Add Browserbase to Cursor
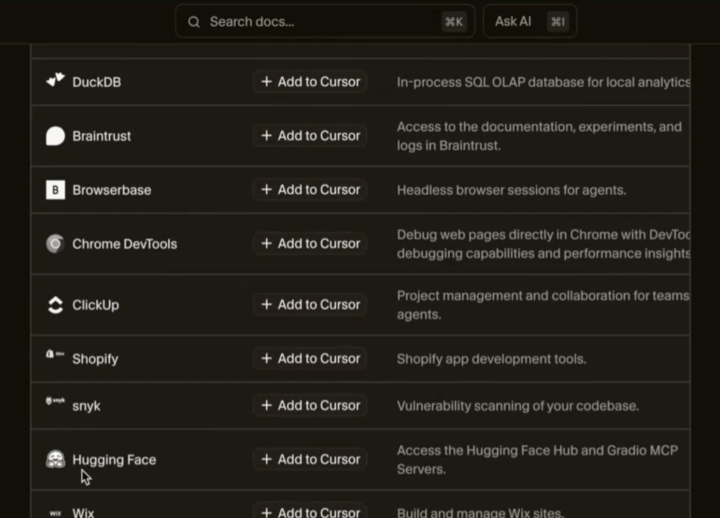 [310, 190]
